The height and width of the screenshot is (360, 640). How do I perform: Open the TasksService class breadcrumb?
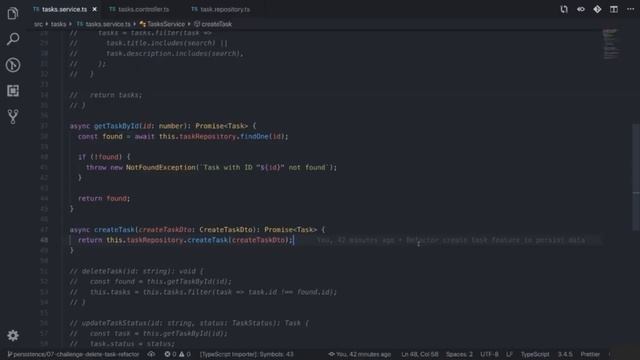pos(165,24)
